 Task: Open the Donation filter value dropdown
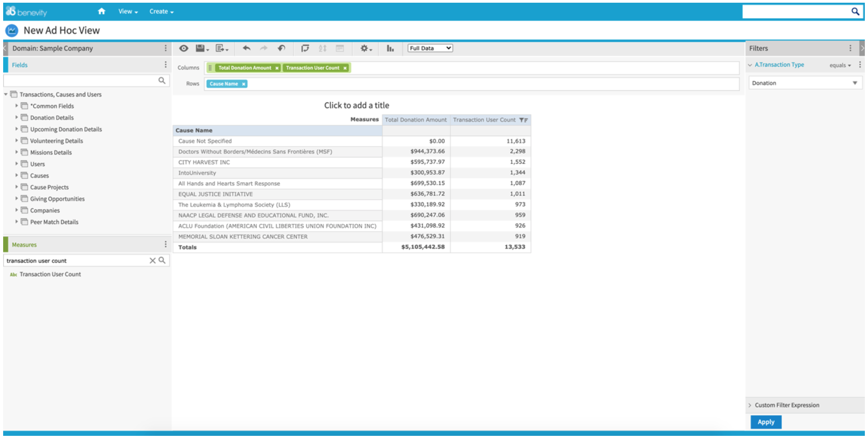(x=805, y=83)
